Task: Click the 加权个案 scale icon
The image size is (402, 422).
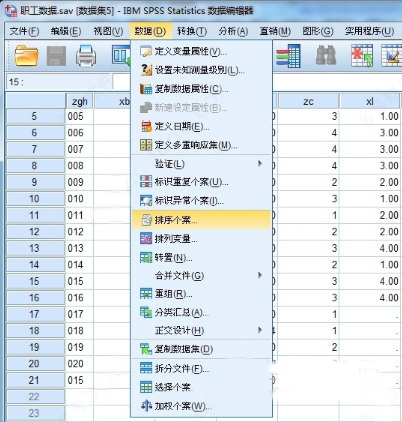Action: 146,406
